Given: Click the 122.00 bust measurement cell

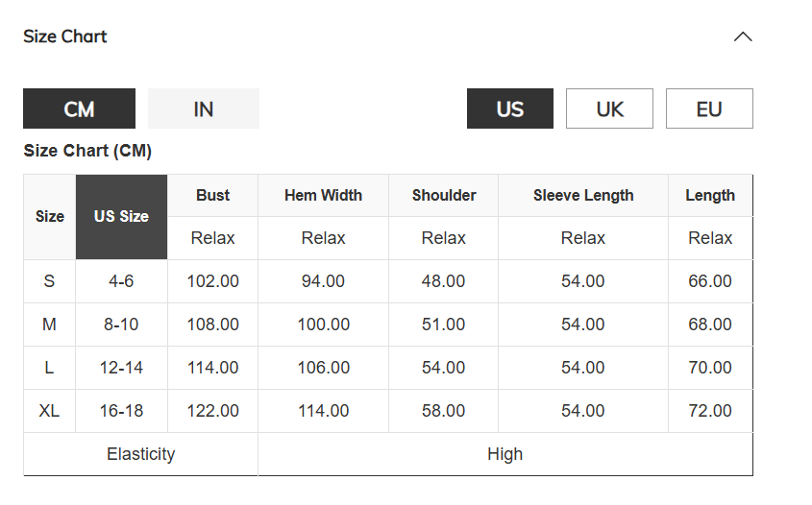Looking at the screenshot, I should click(x=212, y=411).
